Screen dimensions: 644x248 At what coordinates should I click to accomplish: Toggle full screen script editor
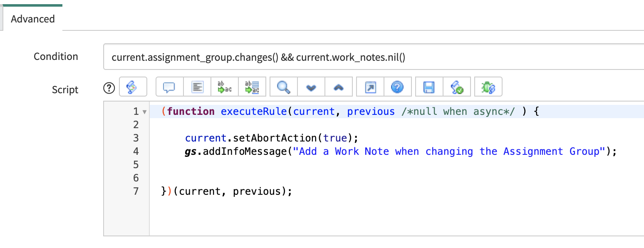[x=370, y=87]
